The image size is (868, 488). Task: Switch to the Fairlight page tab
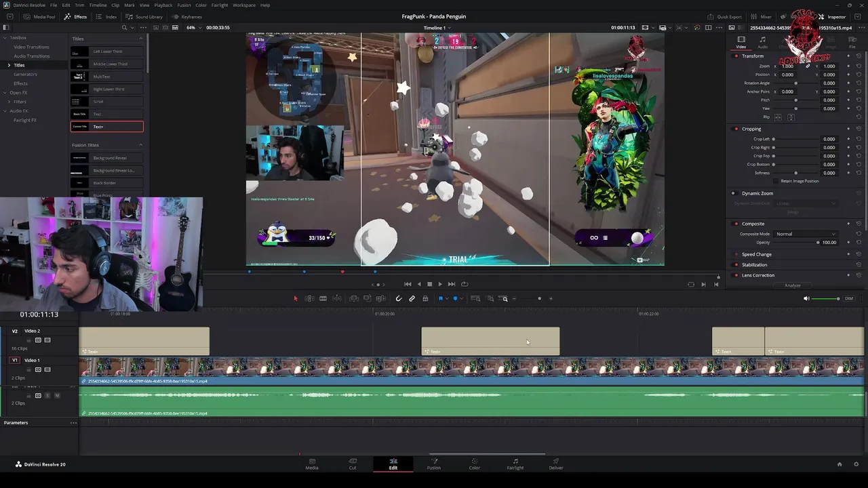[x=515, y=464]
